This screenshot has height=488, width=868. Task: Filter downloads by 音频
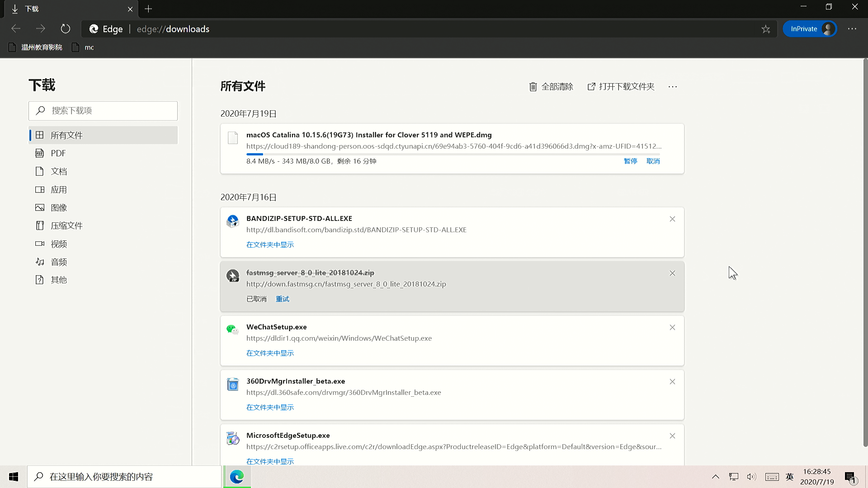pos(103,262)
